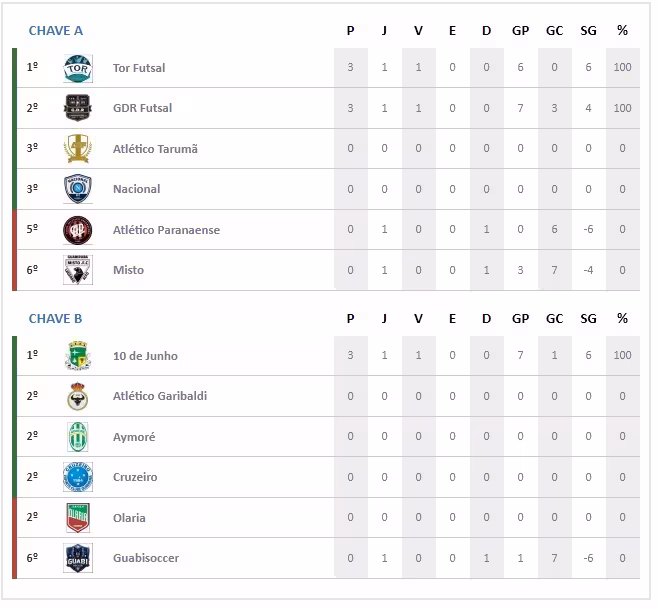Click the CHAVE B group heading
Viewport: 658px width, 608px height.
(56, 319)
